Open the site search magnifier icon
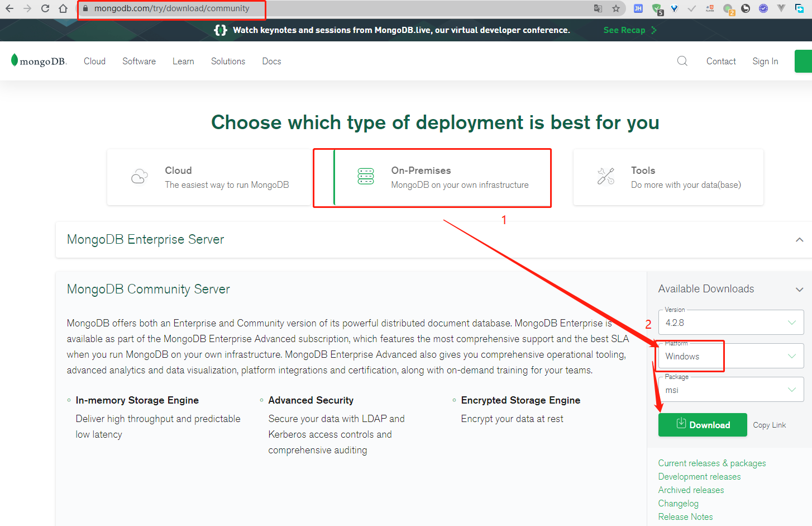 682,61
